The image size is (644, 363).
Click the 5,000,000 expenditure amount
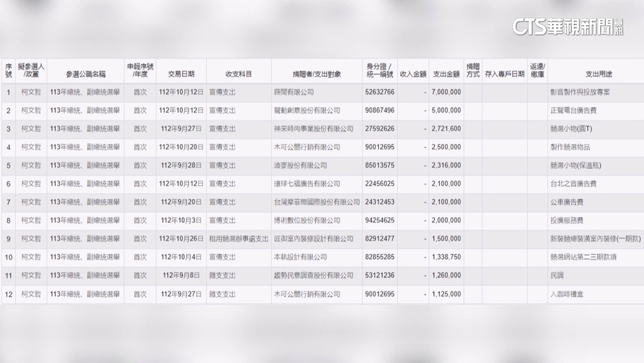446,111
